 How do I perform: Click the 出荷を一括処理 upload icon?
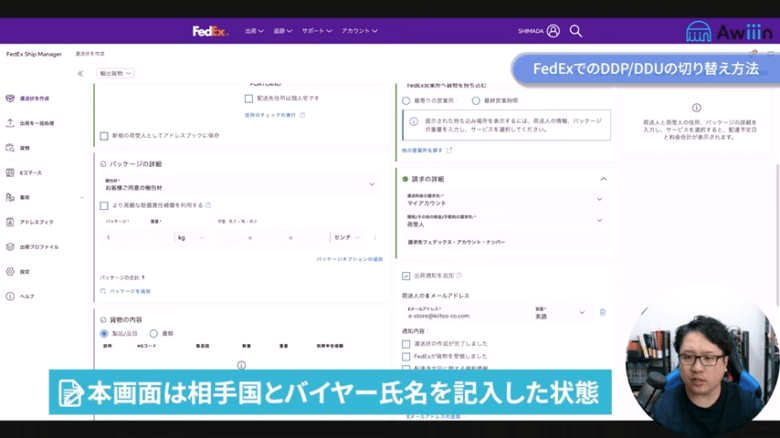pyautogui.click(x=10, y=123)
